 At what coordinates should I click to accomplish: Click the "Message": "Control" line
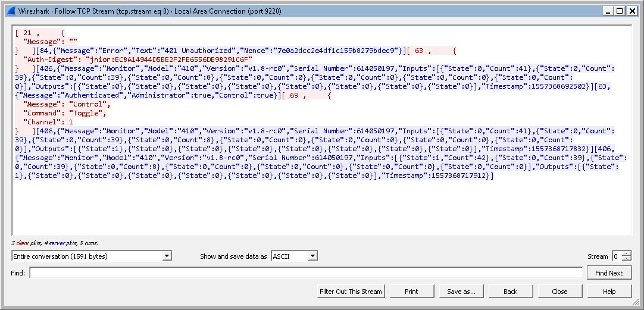point(67,104)
